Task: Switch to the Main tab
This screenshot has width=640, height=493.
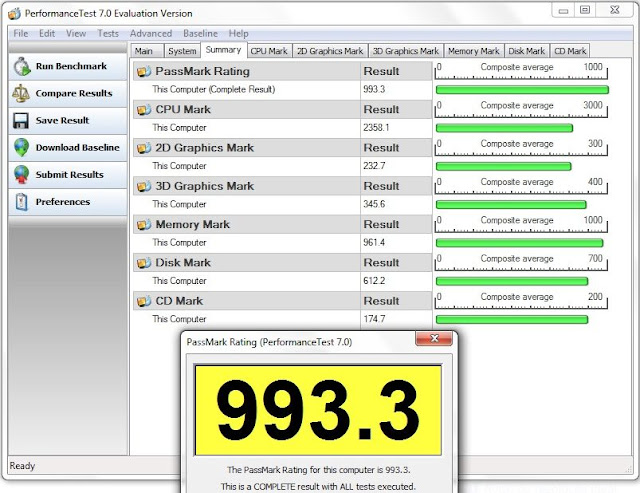Action: [147, 51]
